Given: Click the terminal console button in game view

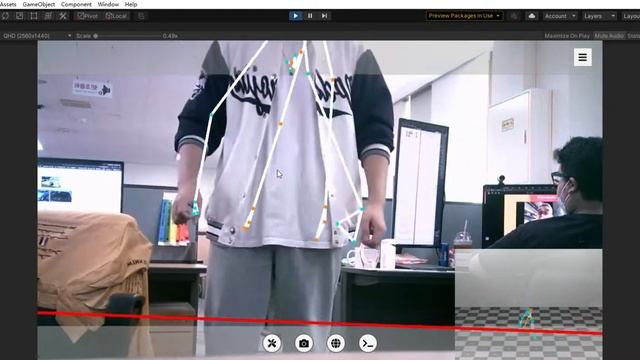Looking at the screenshot, I should (x=368, y=343).
